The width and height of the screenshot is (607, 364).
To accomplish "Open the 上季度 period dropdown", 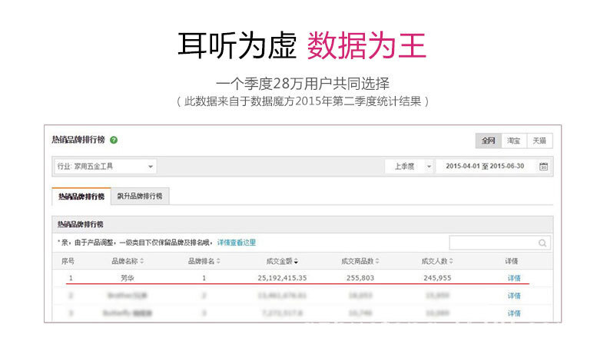I will point(409,167).
